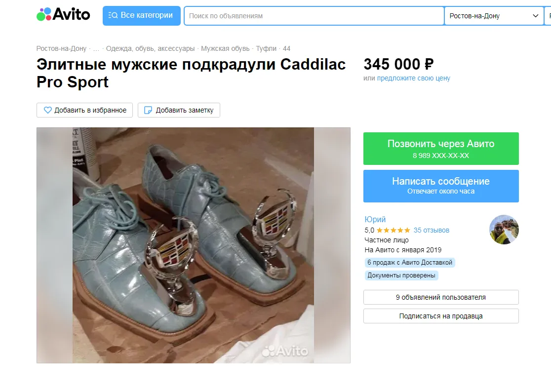Open seller Юрий profile name
The height and width of the screenshot is (392, 551).
point(375,219)
